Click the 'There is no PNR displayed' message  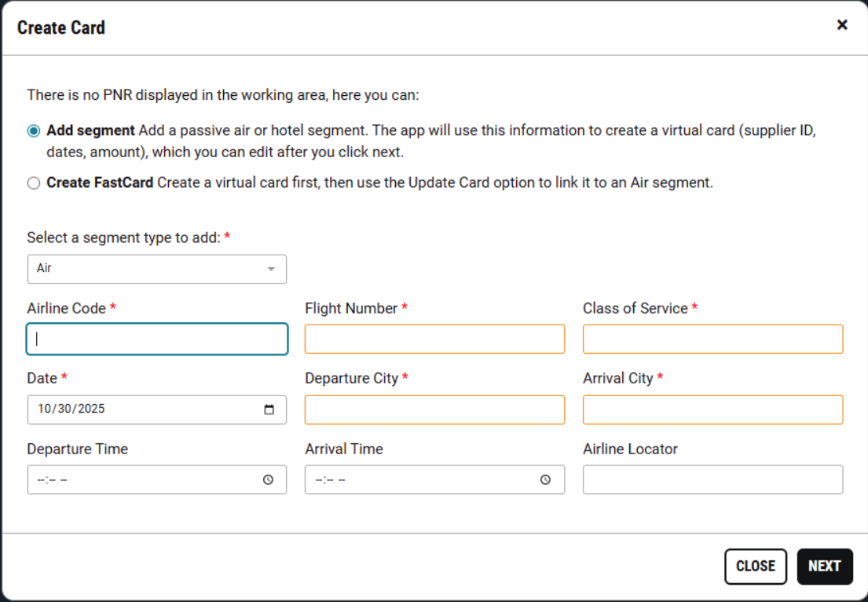(x=223, y=95)
